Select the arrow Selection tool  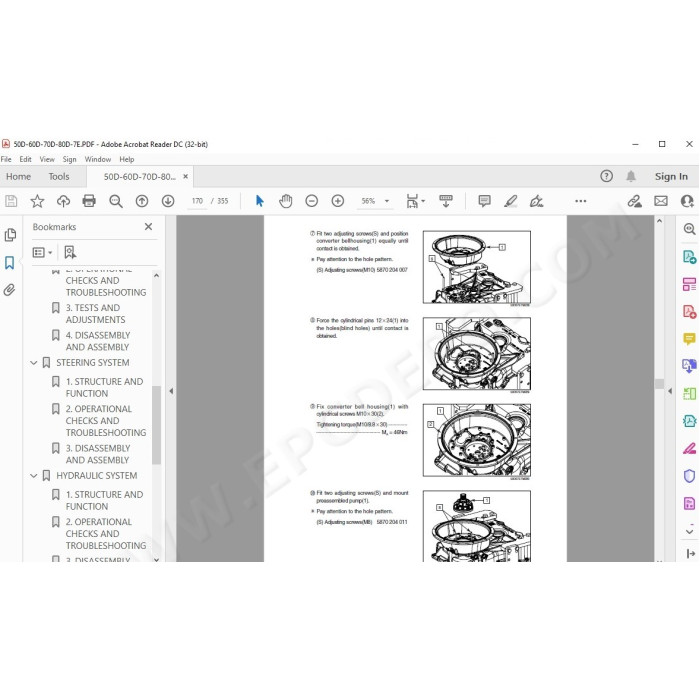(259, 201)
